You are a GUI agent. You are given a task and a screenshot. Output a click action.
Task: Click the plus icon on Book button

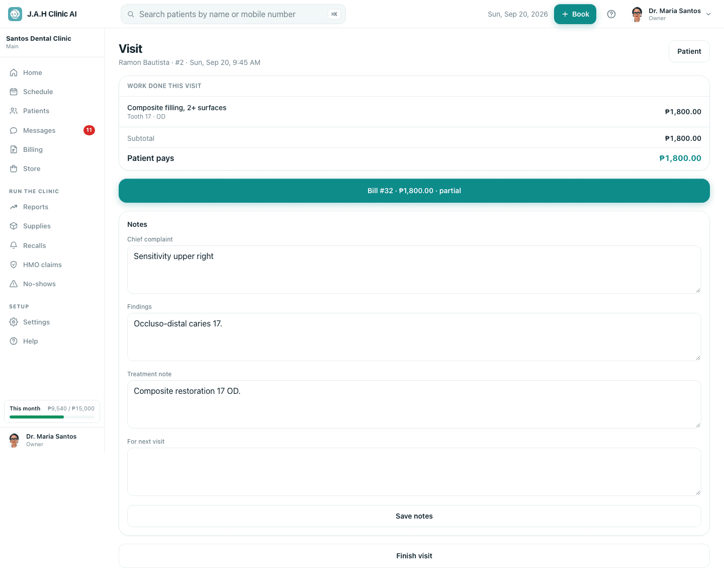point(565,14)
